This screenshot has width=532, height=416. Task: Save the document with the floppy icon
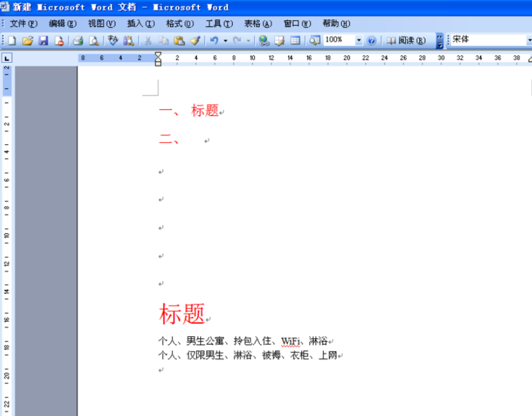click(x=43, y=41)
